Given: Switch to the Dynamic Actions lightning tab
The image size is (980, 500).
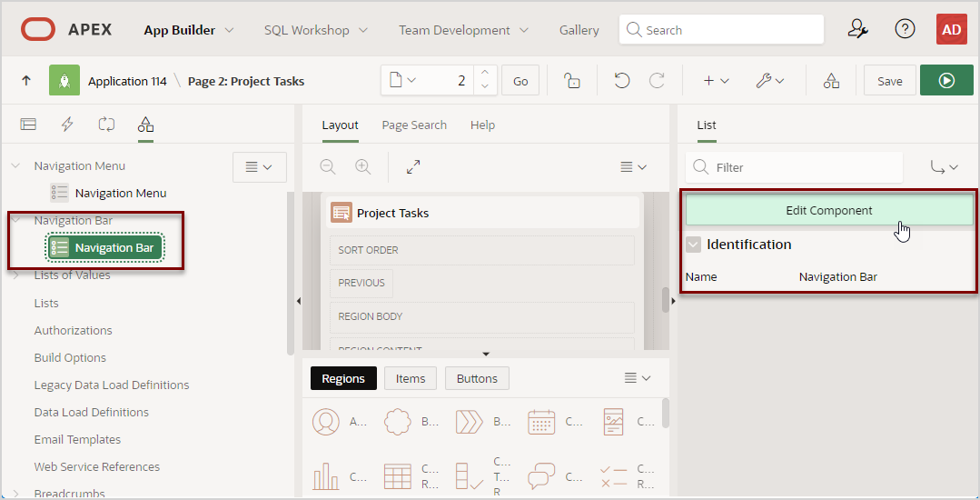Looking at the screenshot, I should click(67, 125).
